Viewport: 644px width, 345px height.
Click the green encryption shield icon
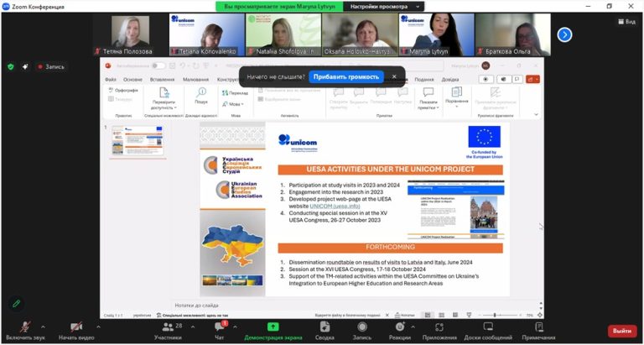coord(11,66)
